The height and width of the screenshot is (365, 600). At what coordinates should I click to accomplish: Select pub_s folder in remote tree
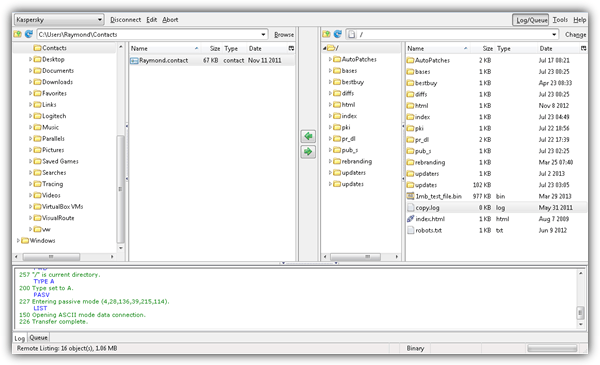[x=350, y=150]
